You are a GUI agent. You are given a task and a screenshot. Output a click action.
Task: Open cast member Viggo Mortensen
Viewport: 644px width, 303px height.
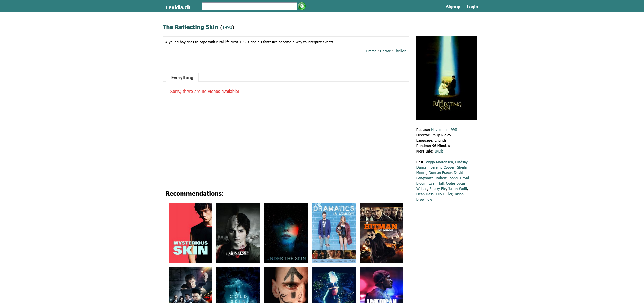pos(439,162)
